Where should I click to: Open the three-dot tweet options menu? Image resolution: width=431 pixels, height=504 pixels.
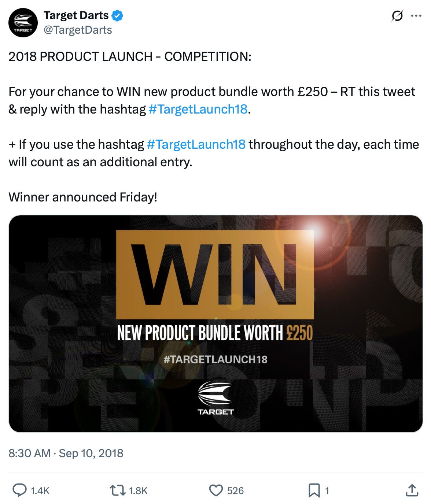click(416, 15)
